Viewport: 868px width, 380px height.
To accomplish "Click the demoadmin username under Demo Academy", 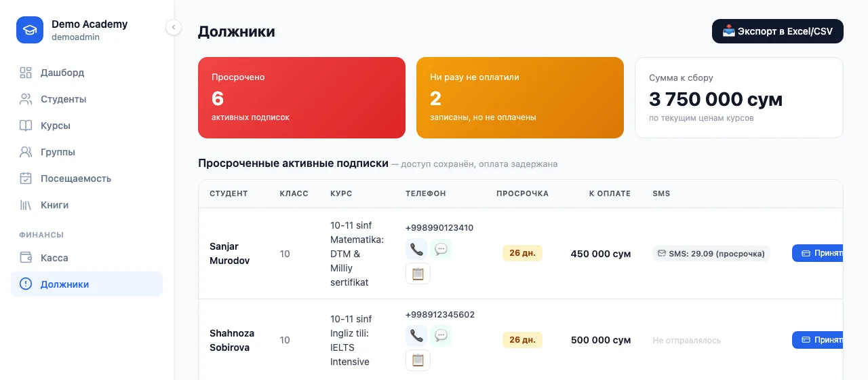I will click(x=75, y=37).
